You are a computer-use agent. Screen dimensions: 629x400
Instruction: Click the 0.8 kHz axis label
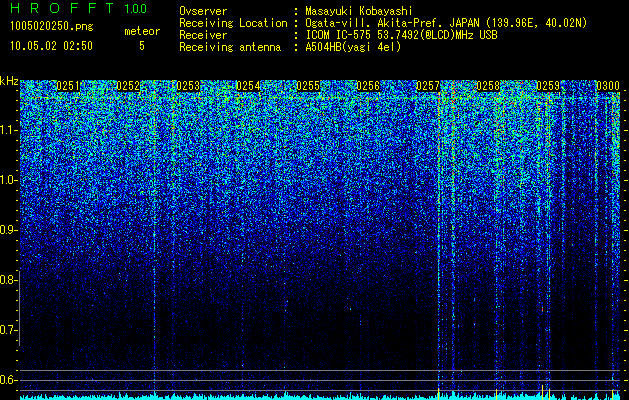click(x=7, y=280)
